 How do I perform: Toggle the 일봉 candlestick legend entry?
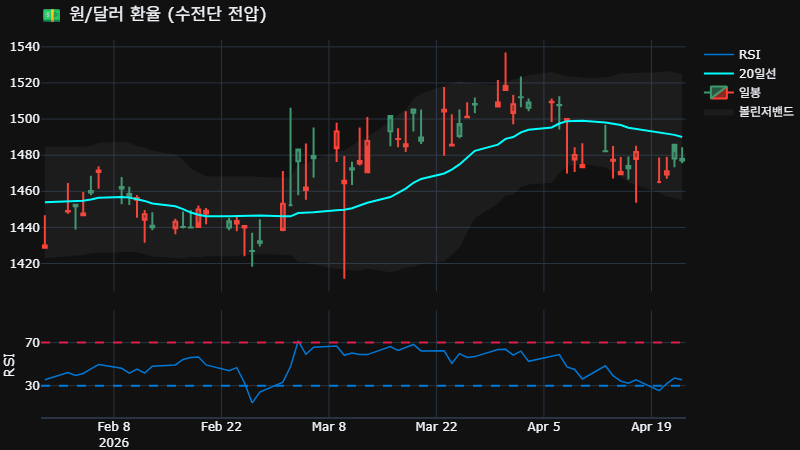pyautogui.click(x=733, y=92)
